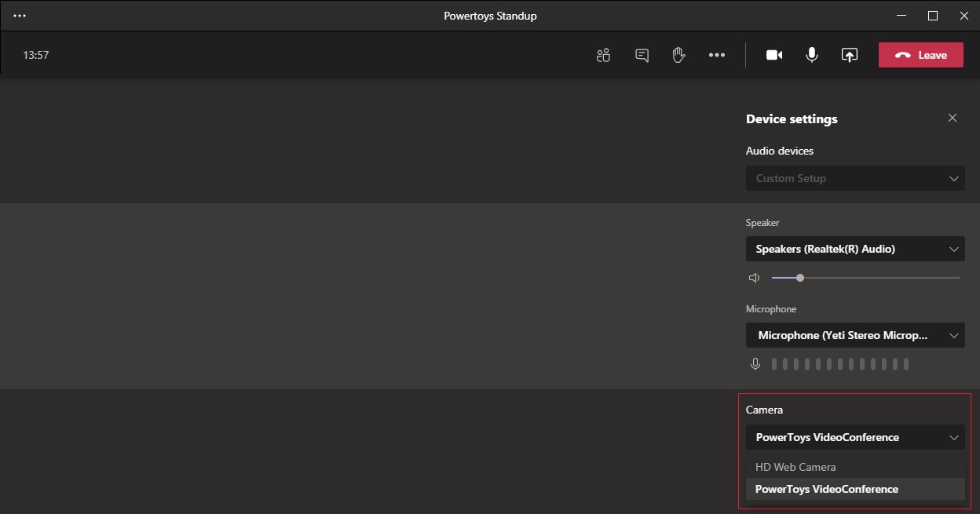Click the speaker volume icon

tap(755, 278)
